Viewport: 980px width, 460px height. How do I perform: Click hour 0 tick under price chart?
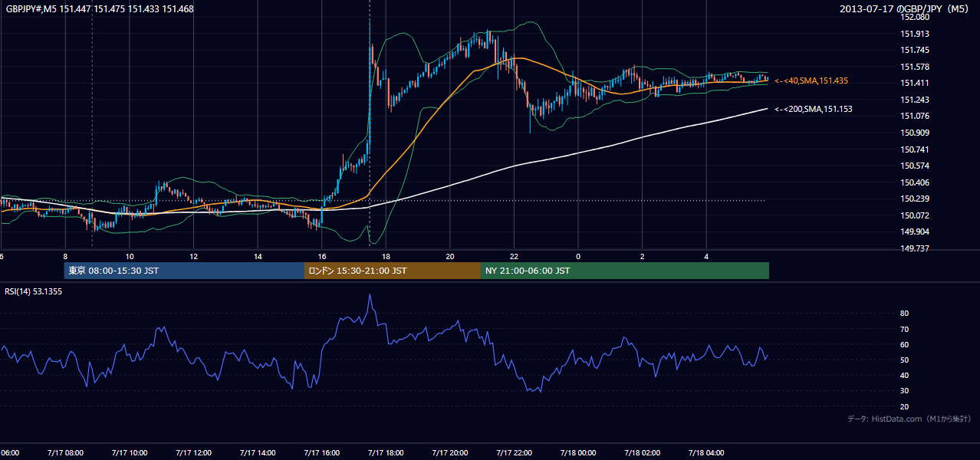click(578, 256)
